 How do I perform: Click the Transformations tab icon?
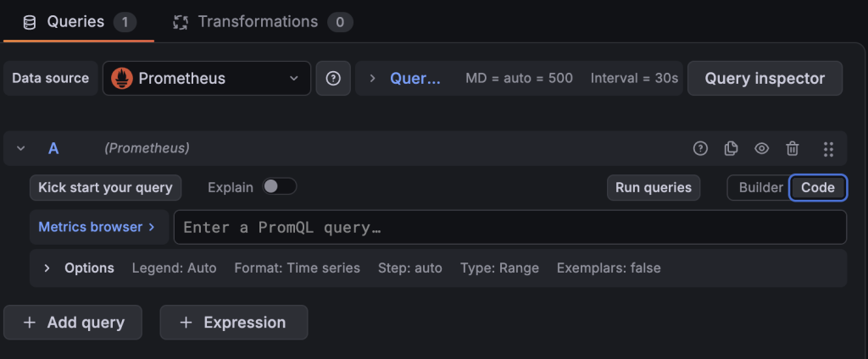[x=181, y=22]
